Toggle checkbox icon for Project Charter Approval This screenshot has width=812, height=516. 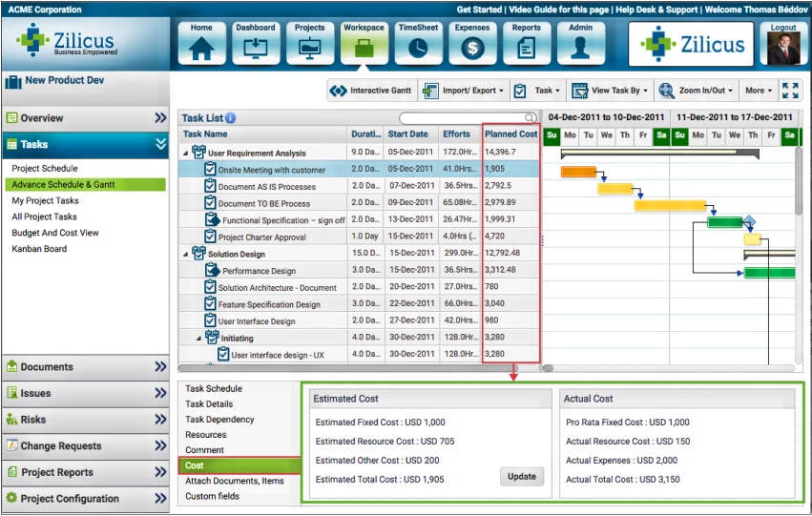tap(211, 237)
